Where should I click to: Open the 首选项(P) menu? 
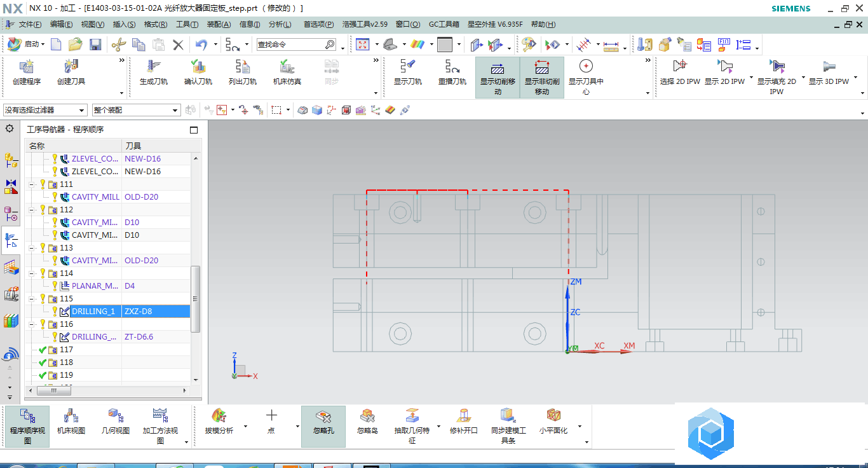point(318,24)
